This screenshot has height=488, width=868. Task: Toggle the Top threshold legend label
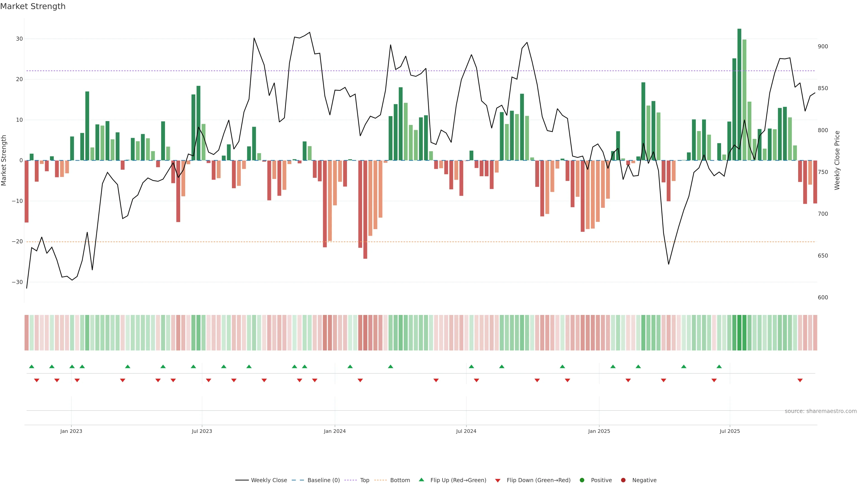pyautogui.click(x=365, y=480)
